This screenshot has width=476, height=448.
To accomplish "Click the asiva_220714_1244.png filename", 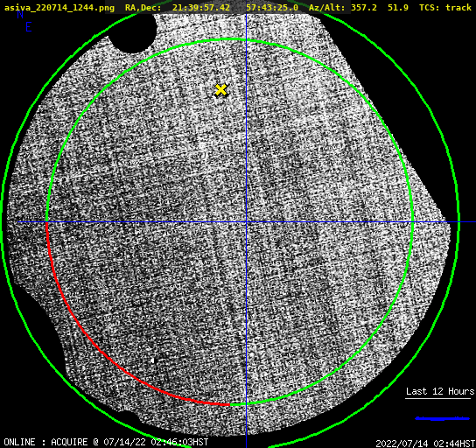I will [59, 7].
